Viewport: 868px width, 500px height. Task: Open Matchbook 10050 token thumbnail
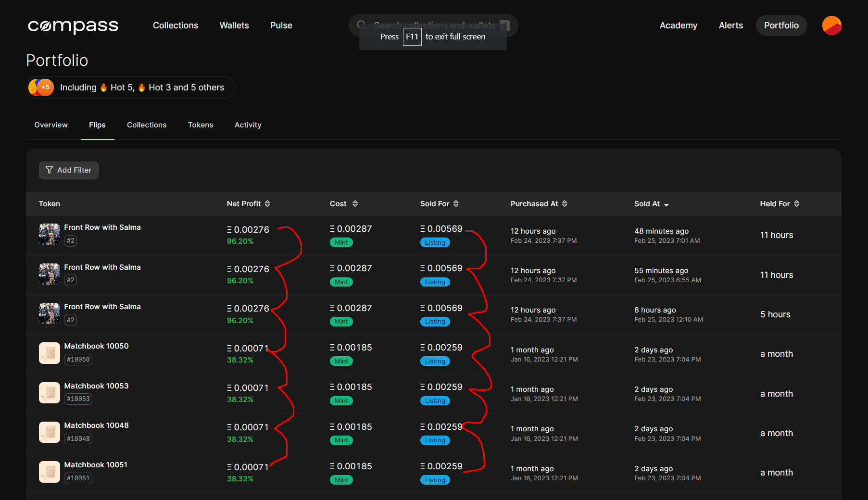click(50, 353)
